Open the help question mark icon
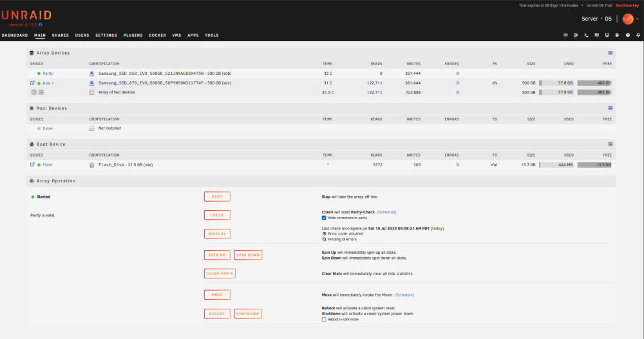Screen dimensions: 644x339 pyautogui.click(x=627, y=35)
